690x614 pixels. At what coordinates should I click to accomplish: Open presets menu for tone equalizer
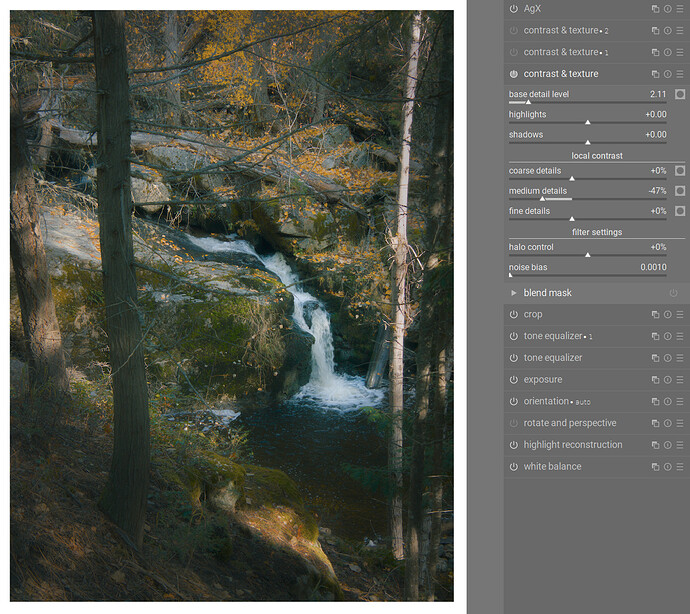click(x=680, y=358)
